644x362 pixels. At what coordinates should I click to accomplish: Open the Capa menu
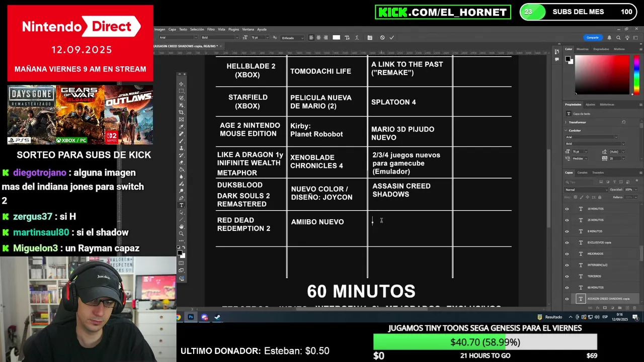pyautogui.click(x=172, y=29)
